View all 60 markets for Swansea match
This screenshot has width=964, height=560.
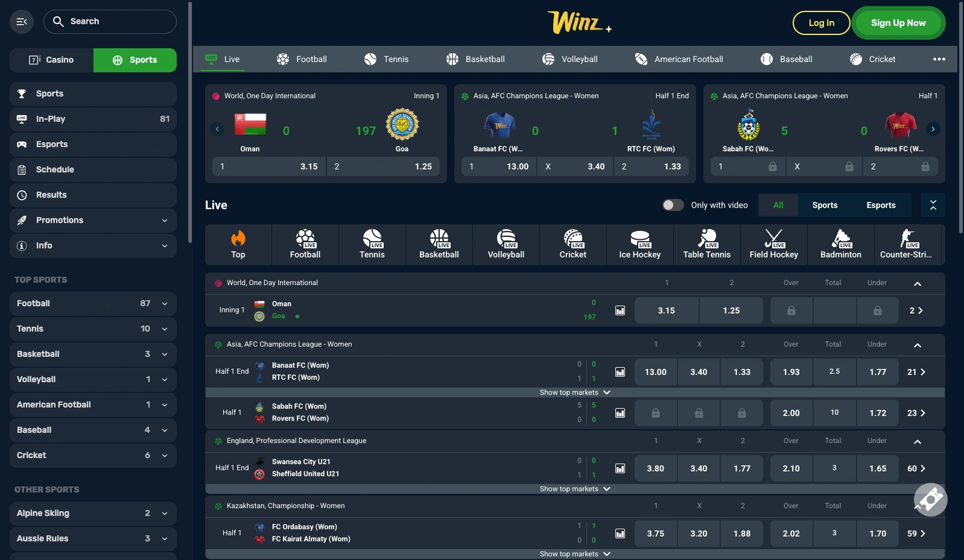pyautogui.click(x=916, y=468)
